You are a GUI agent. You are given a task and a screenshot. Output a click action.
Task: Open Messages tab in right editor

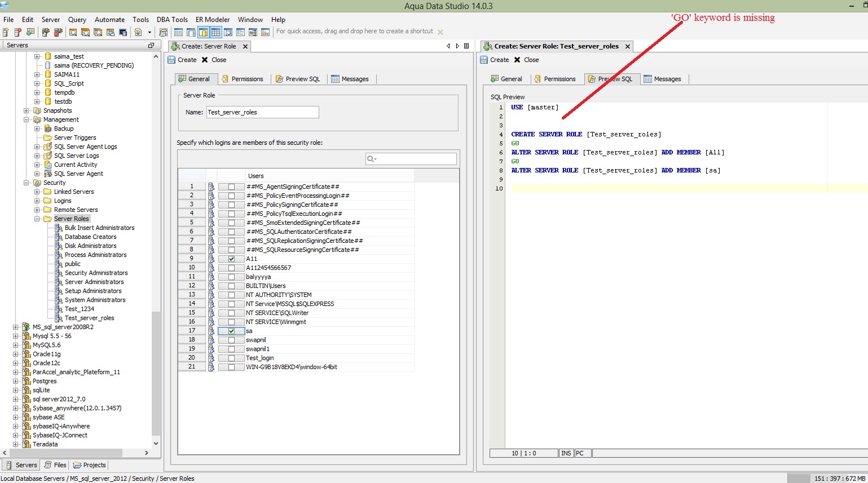663,79
